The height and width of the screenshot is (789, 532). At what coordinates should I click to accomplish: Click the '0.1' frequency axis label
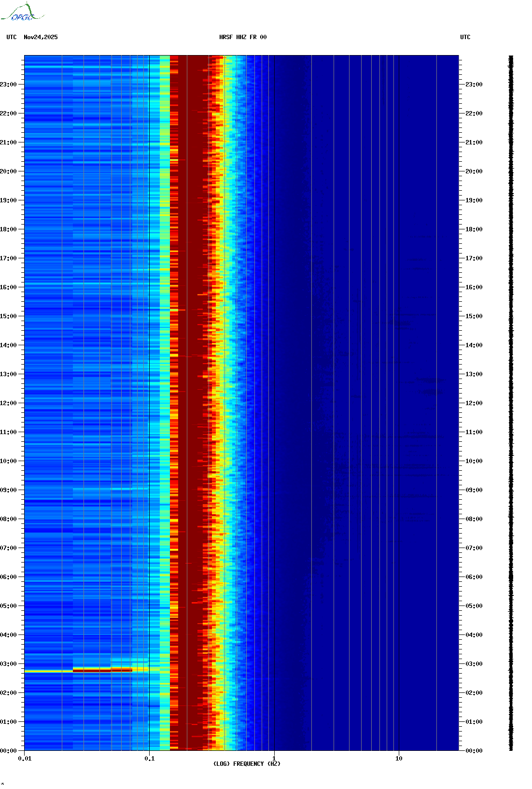150,759
